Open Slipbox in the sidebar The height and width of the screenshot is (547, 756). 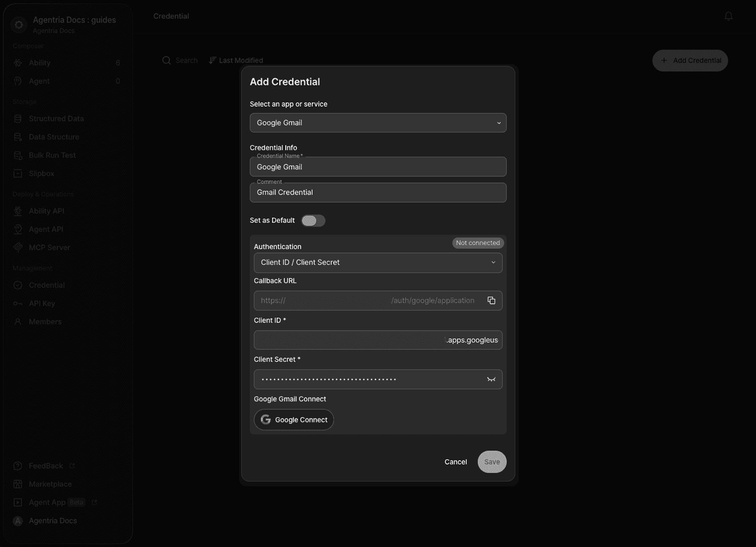(x=68, y=173)
